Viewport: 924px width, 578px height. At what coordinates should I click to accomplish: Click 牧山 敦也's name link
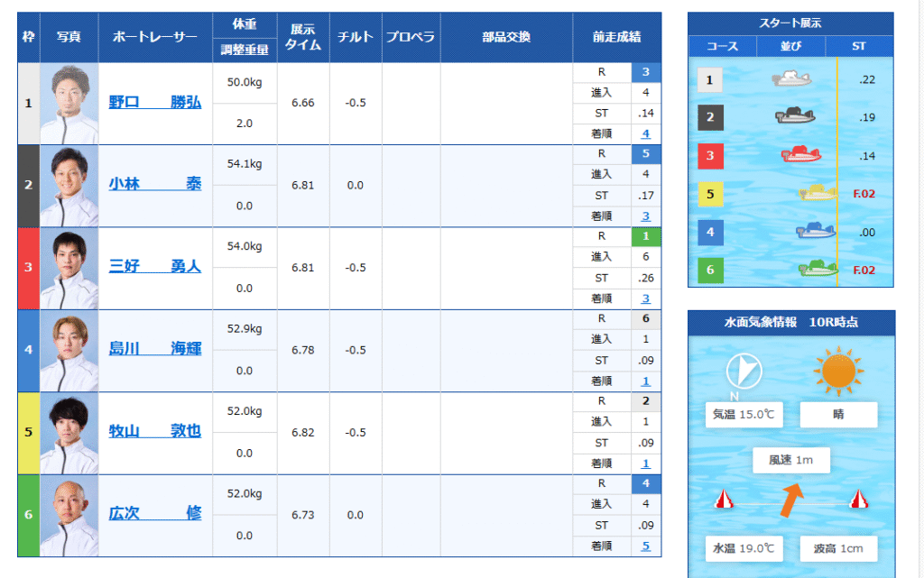pos(154,431)
